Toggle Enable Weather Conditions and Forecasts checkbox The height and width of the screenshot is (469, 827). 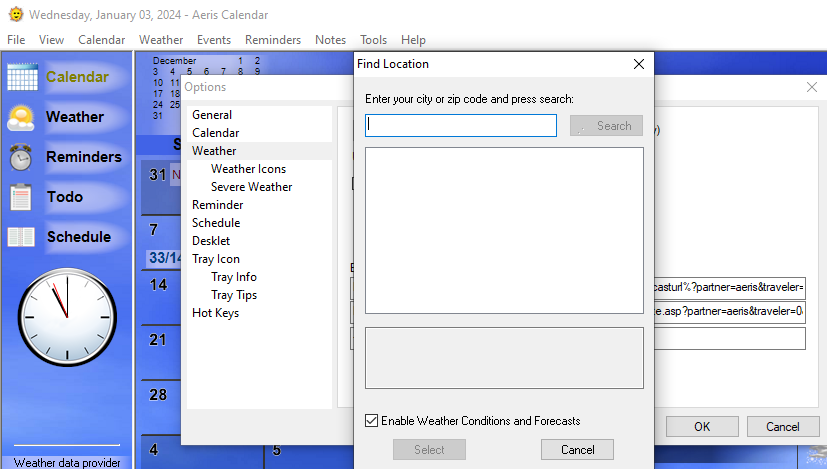[371, 420]
